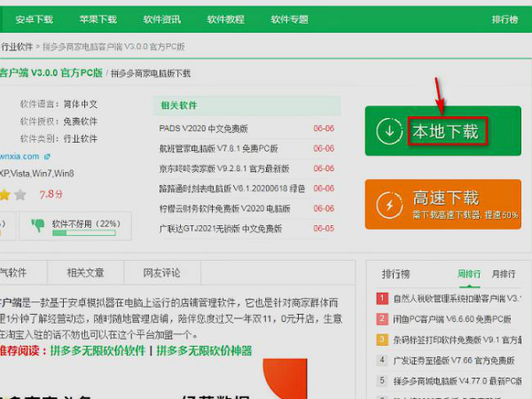Go to 软件资讯 section

click(x=162, y=20)
